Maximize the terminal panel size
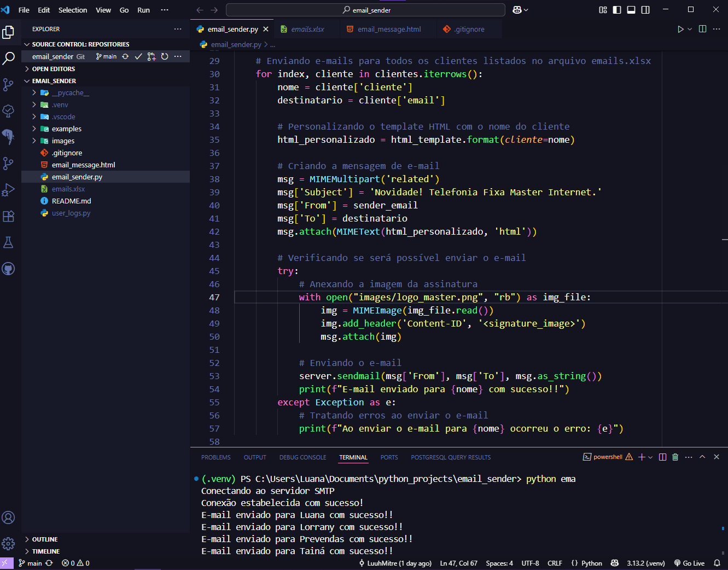This screenshot has width=728, height=570. tap(702, 457)
